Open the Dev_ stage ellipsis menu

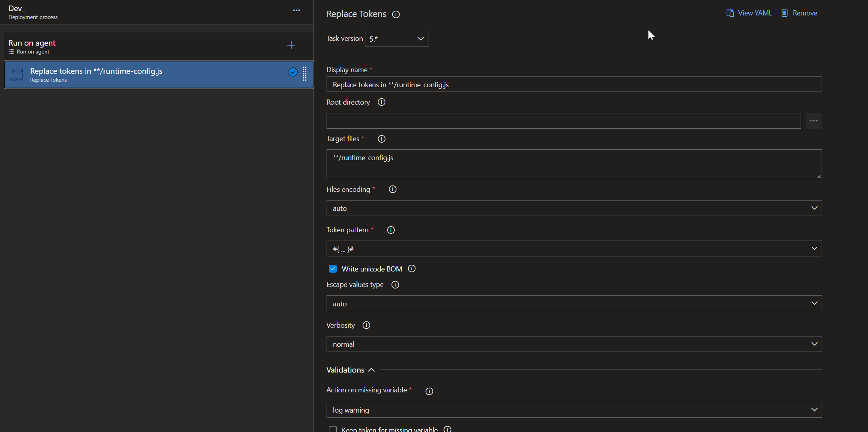pyautogui.click(x=296, y=11)
